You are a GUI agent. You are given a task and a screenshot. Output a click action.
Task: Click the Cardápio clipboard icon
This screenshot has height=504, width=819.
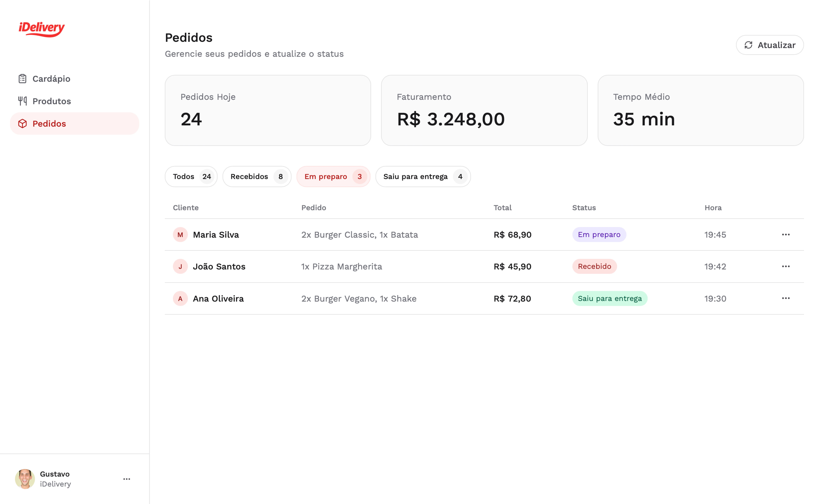[22, 79]
